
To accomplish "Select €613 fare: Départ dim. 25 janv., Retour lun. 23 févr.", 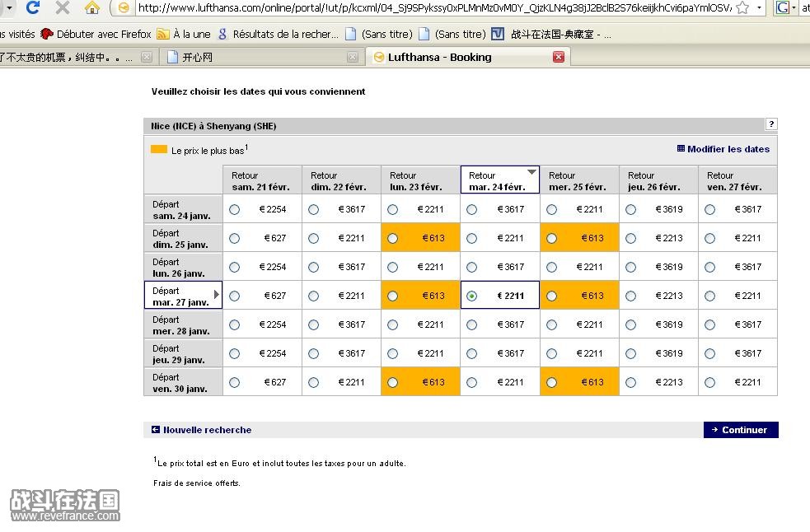I will 392,239.
